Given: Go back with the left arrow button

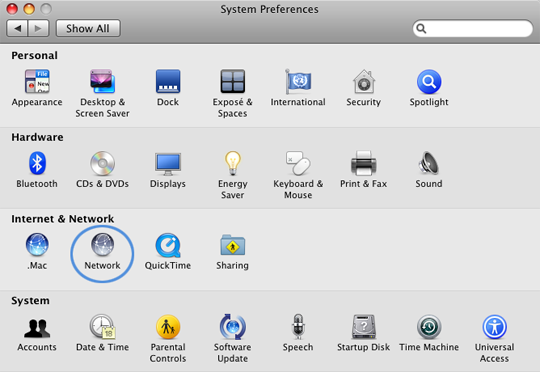Looking at the screenshot, I should (x=17, y=28).
